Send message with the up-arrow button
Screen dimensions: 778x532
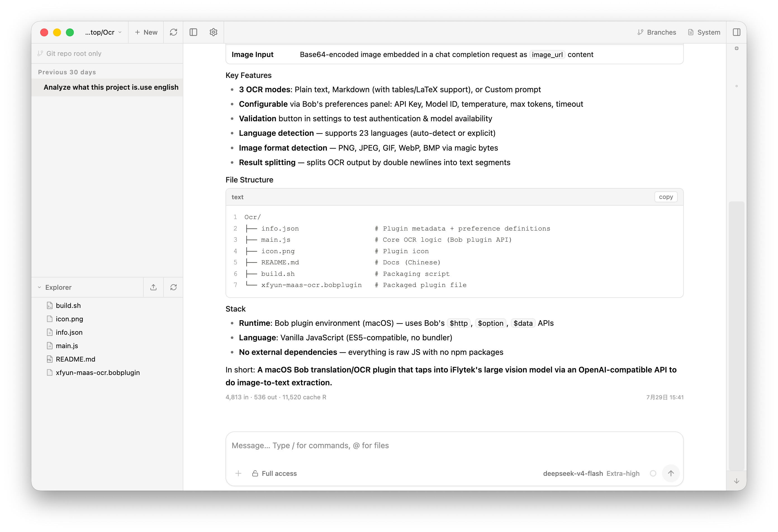(x=671, y=473)
